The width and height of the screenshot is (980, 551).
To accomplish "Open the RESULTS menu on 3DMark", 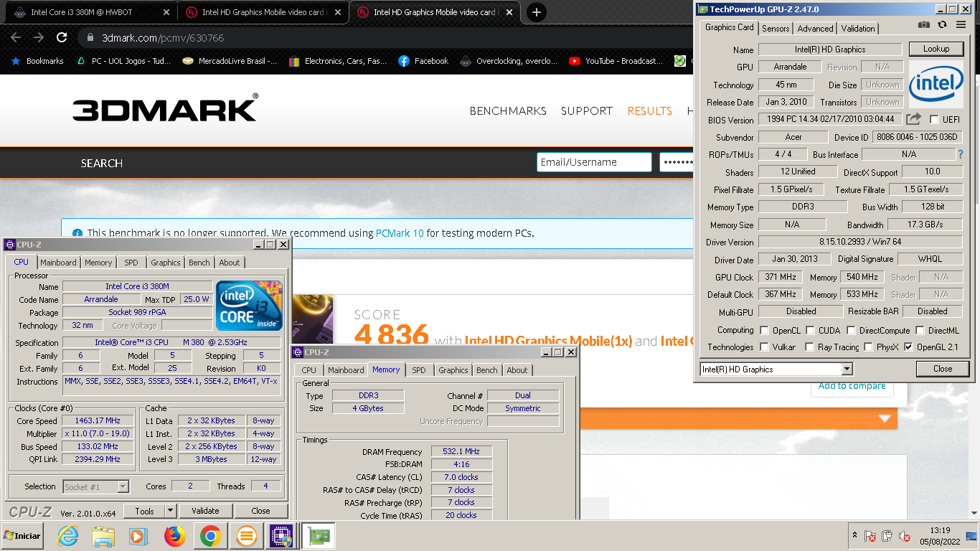I will tap(649, 110).
